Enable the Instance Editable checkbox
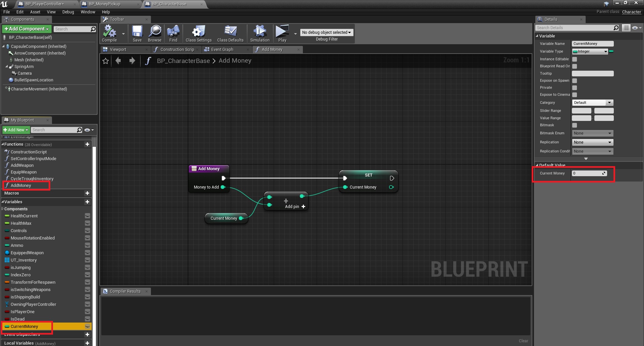This screenshot has height=346, width=644. coord(575,59)
